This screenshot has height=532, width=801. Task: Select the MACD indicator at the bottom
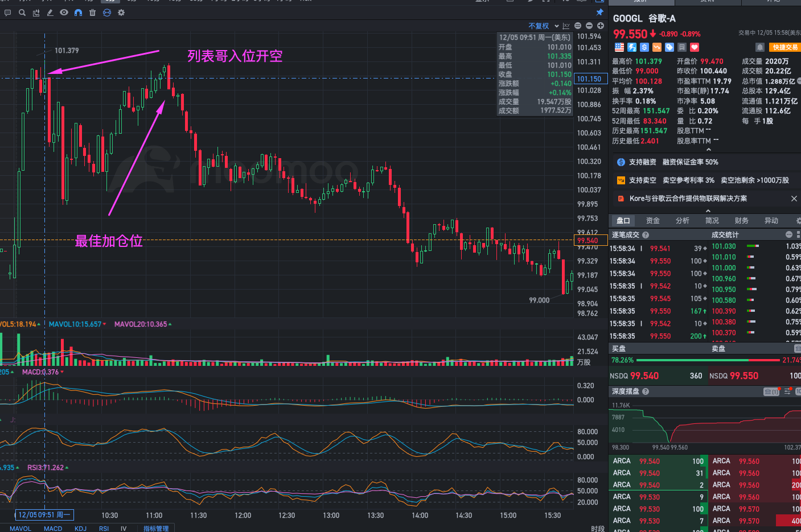point(53,529)
